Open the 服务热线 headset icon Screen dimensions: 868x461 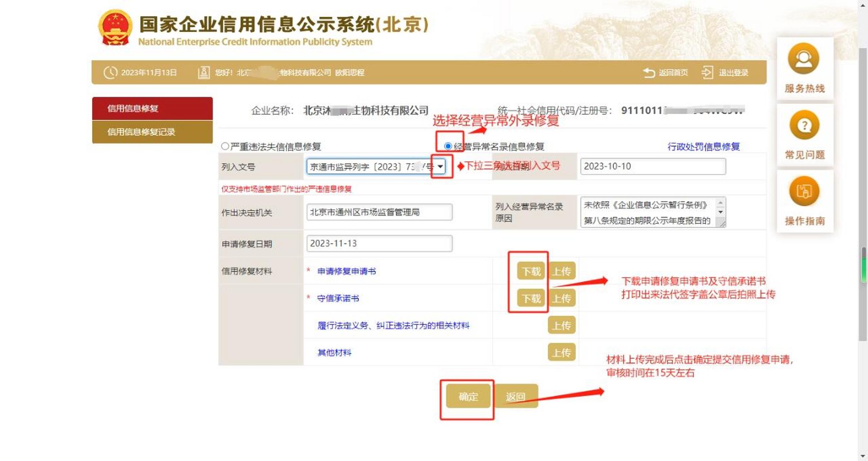click(804, 59)
